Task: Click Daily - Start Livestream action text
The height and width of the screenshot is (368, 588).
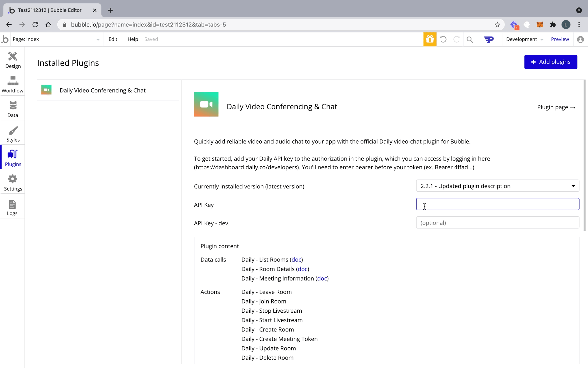Action: [272, 320]
